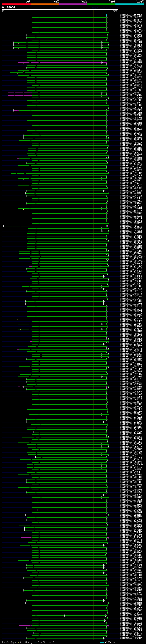Screen dimensions: 146x644
Task: Click the cyan ~100% identity legend segment
Action: 130,4
